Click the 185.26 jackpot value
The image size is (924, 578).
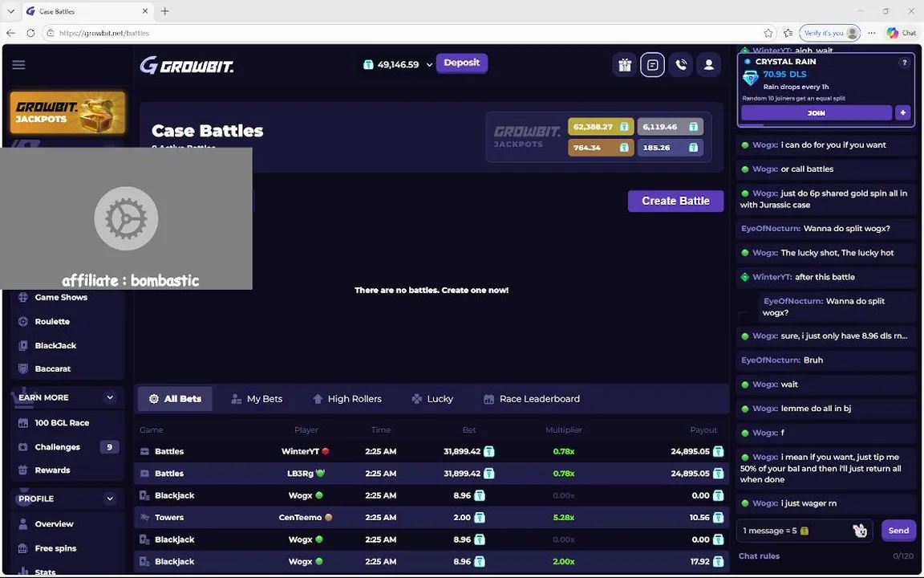pos(670,148)
